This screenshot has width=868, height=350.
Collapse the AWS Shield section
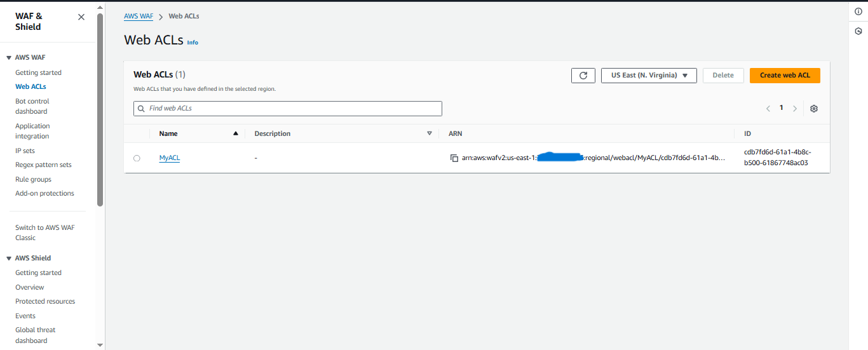tap(9, 258)
